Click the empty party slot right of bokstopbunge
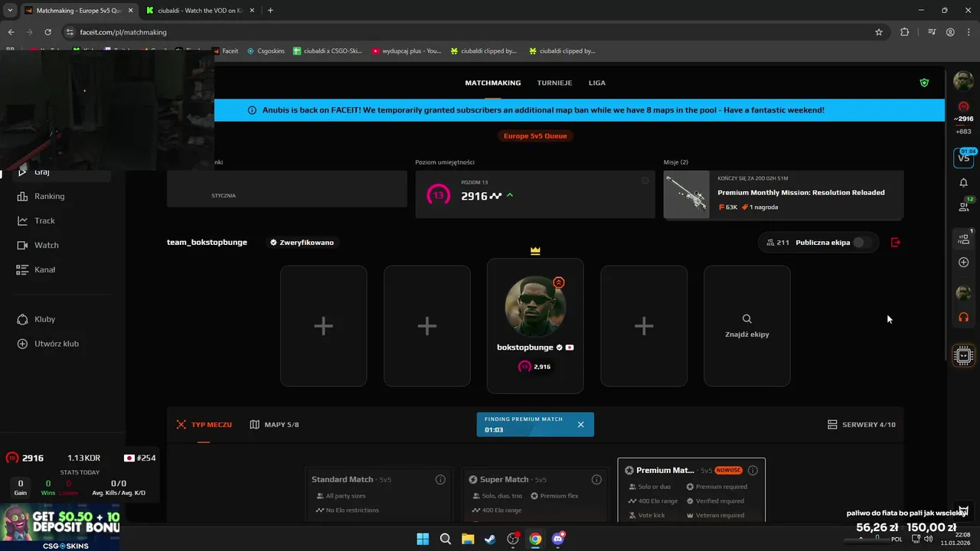 tap(644, 326)
